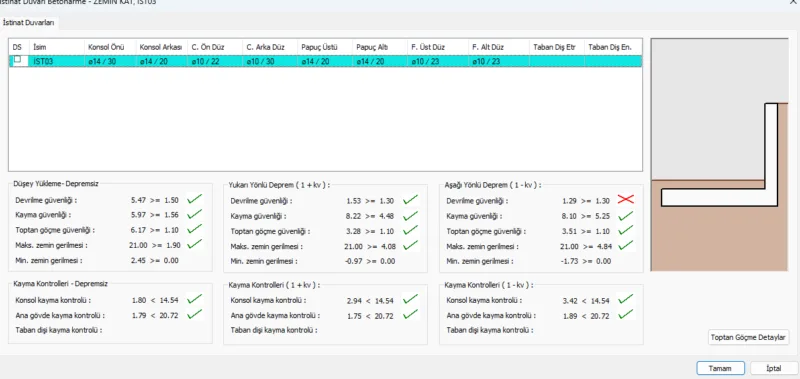Click the Konsol Arkası column header
Image resolution: width=800 pixels, height=379 pixels.
click(161, 47)
